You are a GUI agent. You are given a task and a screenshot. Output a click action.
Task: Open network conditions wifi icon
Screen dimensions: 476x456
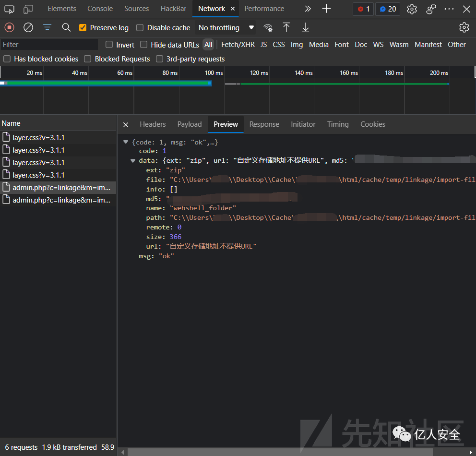(x=268, y=27)
